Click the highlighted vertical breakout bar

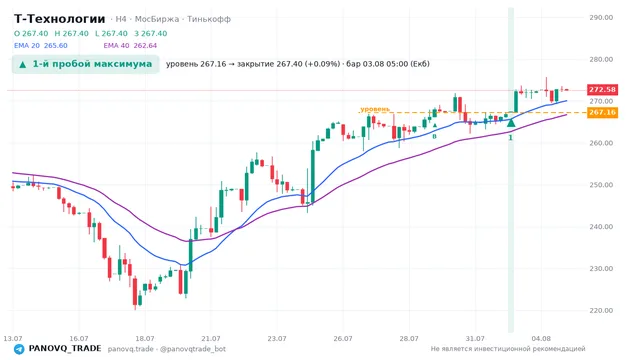click(511, 169)
